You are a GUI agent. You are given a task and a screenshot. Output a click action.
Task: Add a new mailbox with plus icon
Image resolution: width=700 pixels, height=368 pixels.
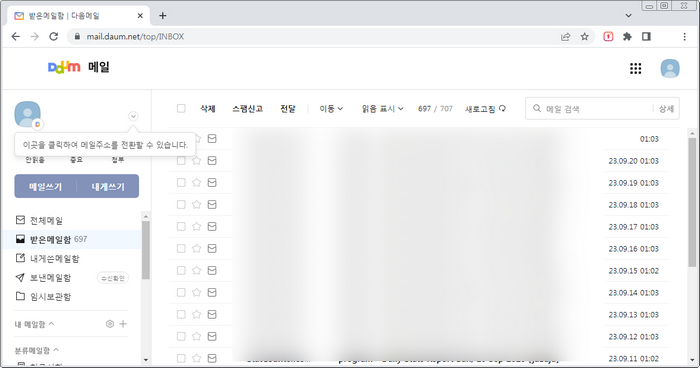(x=123, y=324)
